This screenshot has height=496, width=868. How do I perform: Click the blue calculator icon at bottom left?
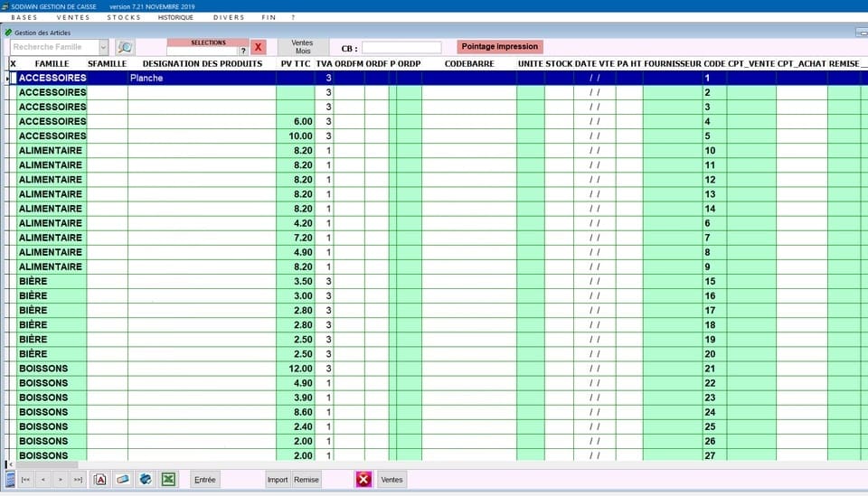click(x=10, y=480)
